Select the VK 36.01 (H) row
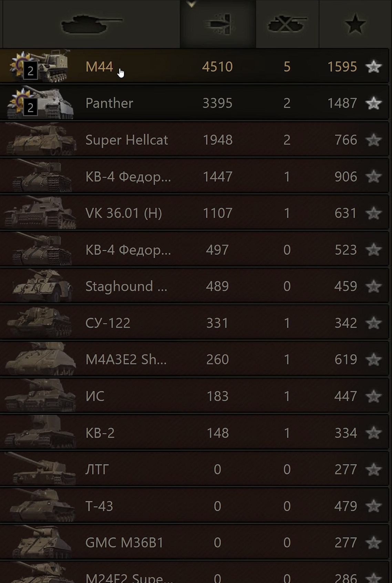 [x=195, y=213]
